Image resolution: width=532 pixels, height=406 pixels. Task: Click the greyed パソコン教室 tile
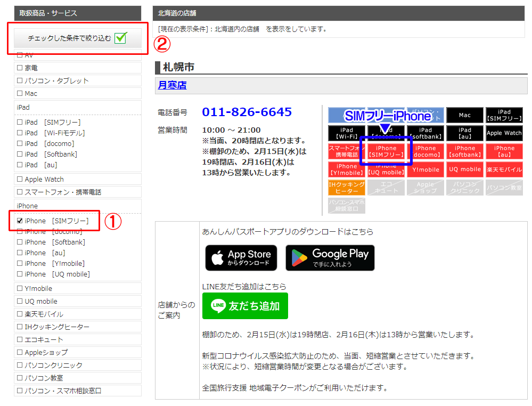tap(504, 188)
